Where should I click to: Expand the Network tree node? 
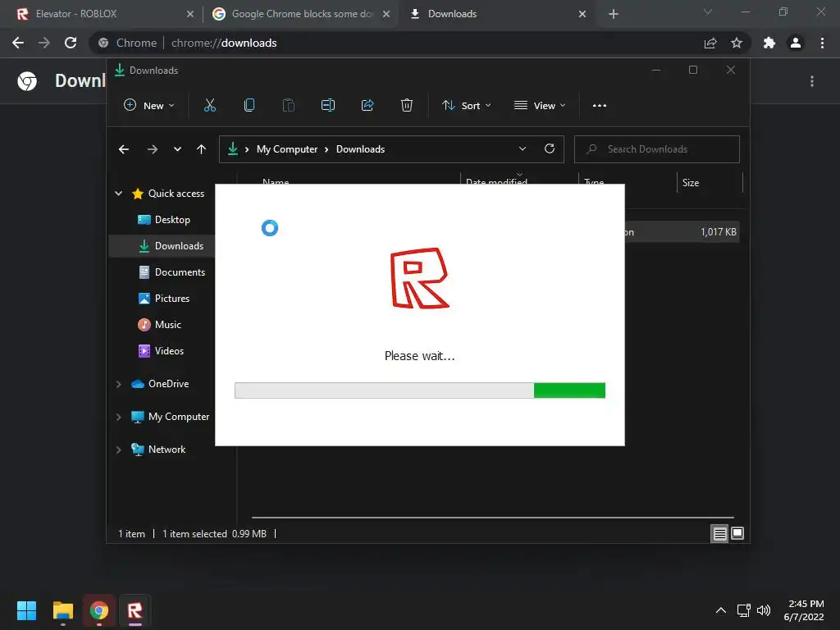(x=118, y=450)
